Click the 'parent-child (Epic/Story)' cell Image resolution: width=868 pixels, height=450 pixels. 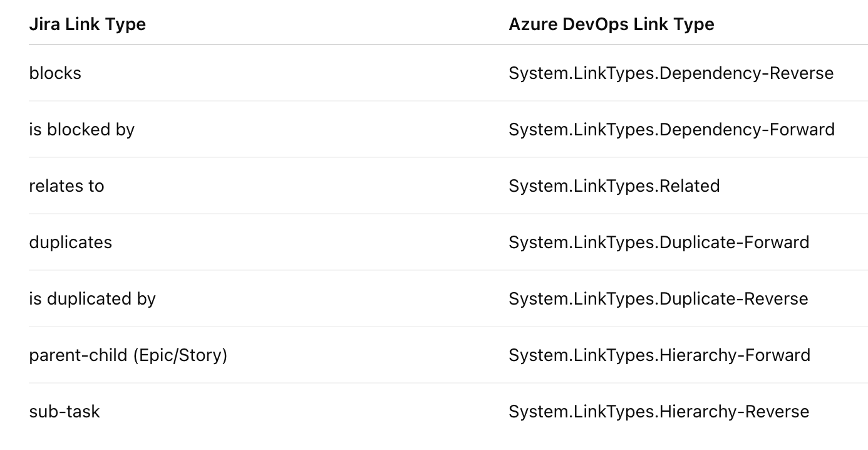point(128,355)
